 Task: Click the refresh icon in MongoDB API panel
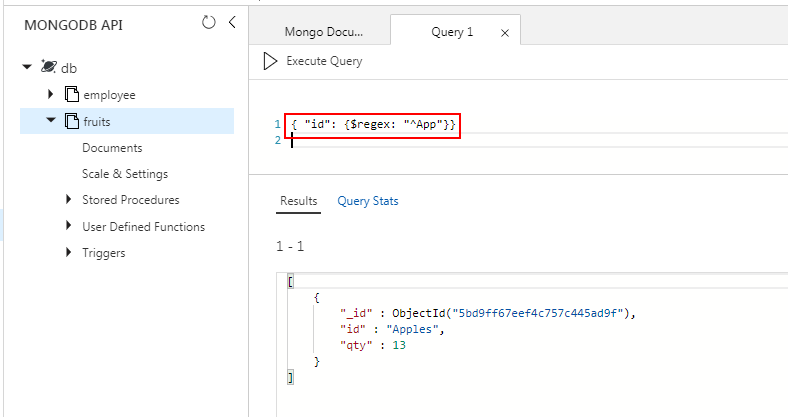click(208, 23)
